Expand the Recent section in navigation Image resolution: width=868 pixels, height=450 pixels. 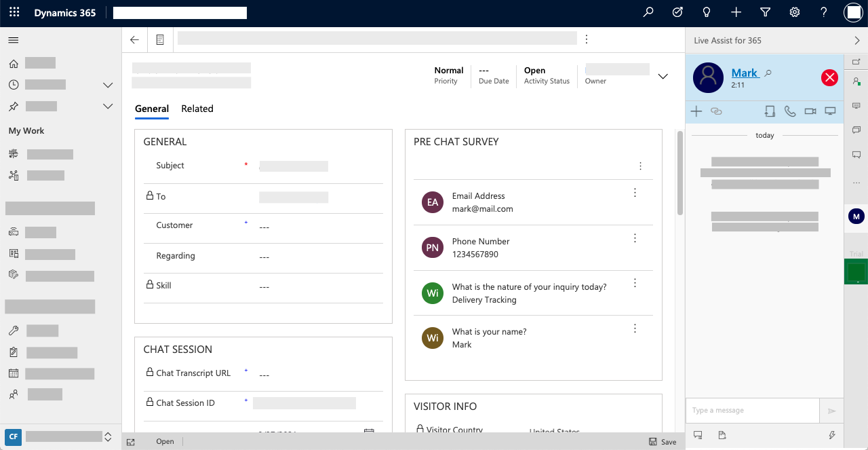(x=107, y=85)
